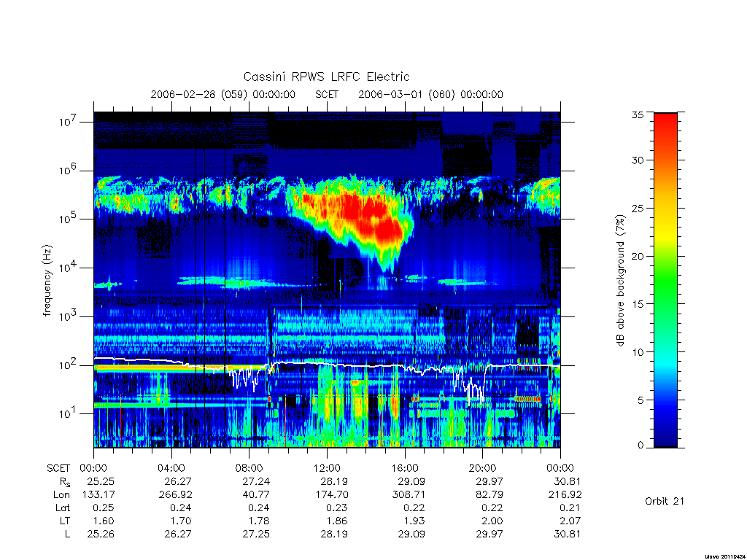
Task: Click the 10^4 frequency tick label
Action: [x=68, y=267]
